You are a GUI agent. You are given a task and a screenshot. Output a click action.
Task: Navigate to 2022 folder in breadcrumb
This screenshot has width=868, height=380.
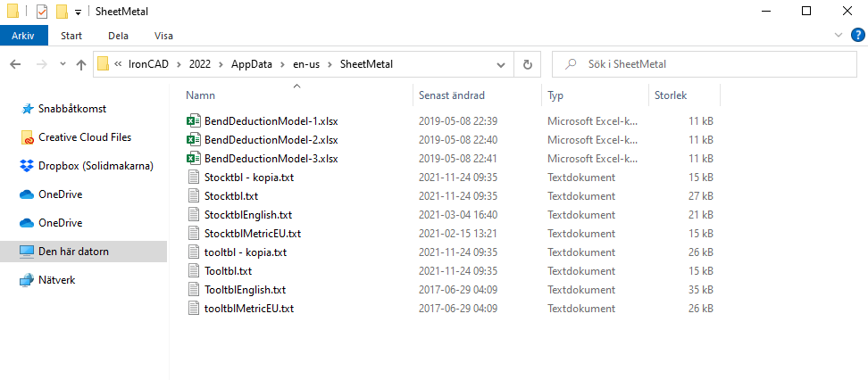200,64
